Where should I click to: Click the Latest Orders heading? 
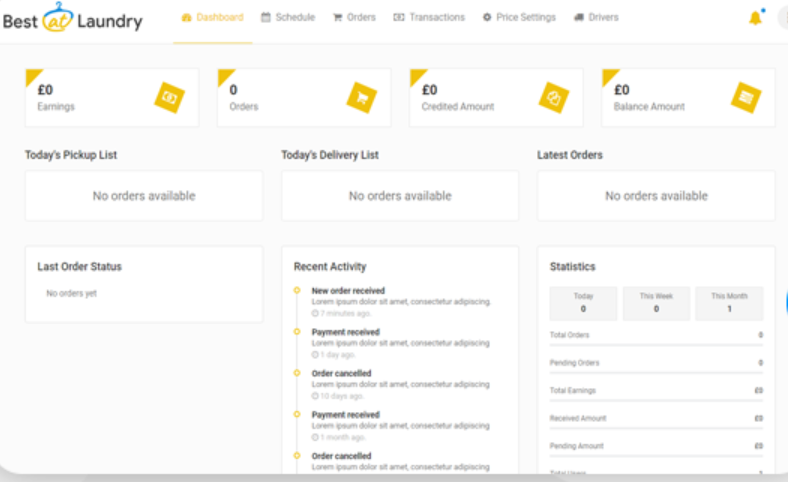click(x=570, y=155)
